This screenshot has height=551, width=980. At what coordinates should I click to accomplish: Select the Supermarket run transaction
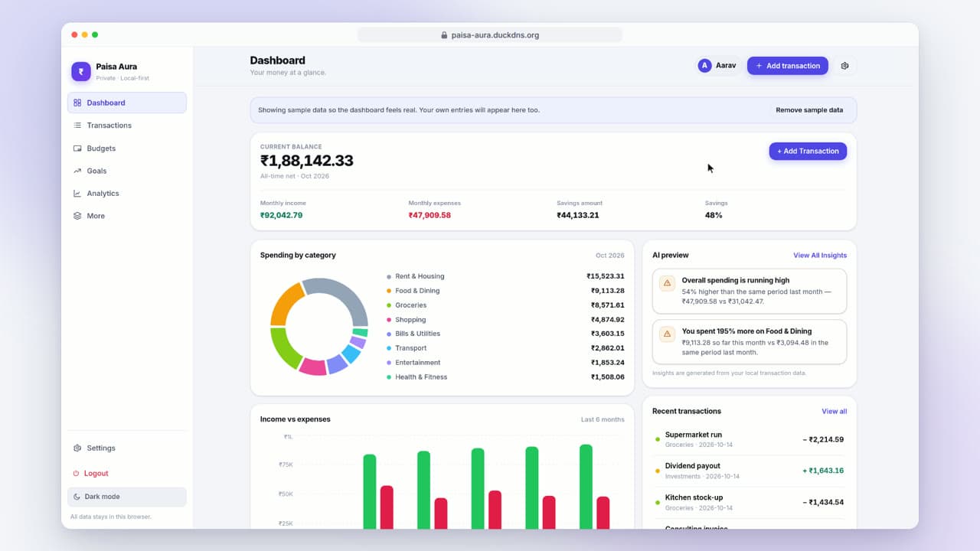point(750,439)
